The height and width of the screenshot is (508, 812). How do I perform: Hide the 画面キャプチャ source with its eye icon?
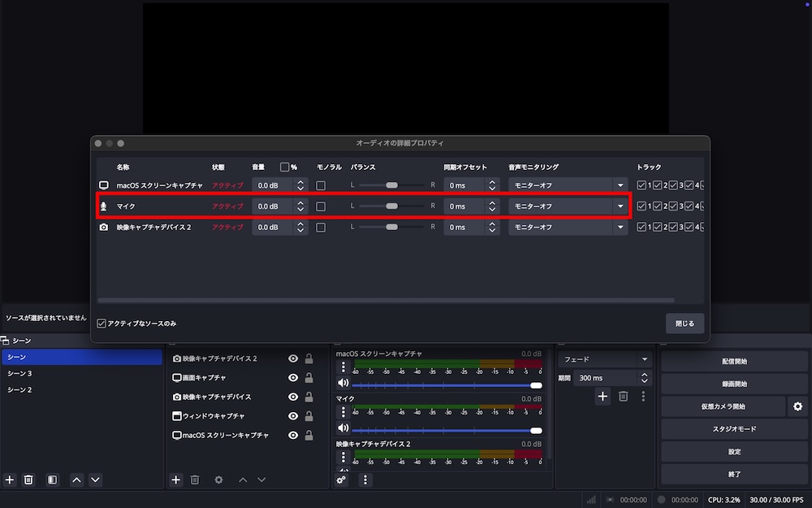point(293,377)
